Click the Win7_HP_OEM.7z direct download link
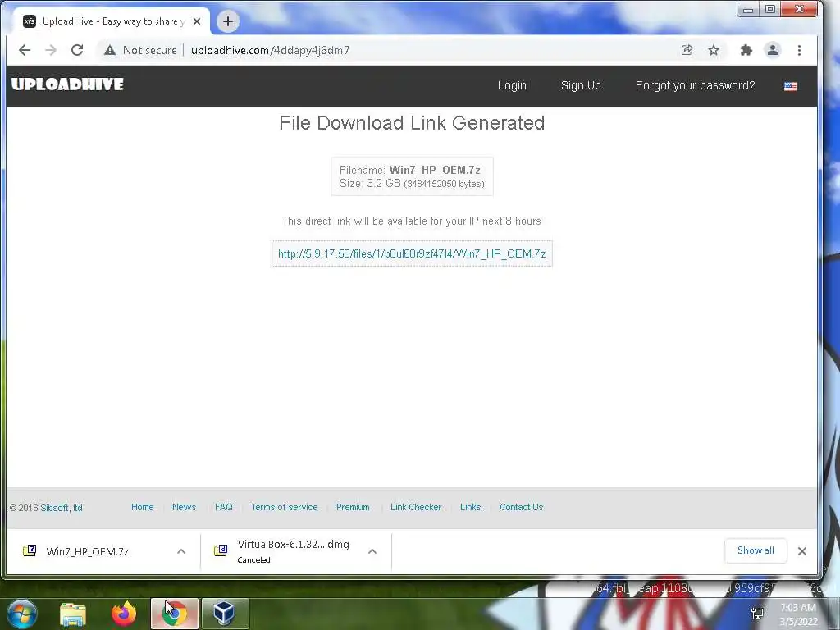 [x=412, y=254]
